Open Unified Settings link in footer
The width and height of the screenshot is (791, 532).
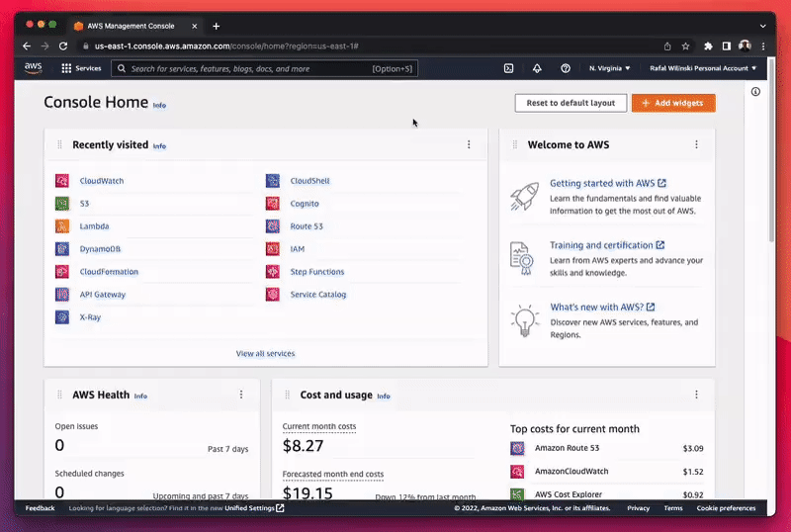point(254,508)
